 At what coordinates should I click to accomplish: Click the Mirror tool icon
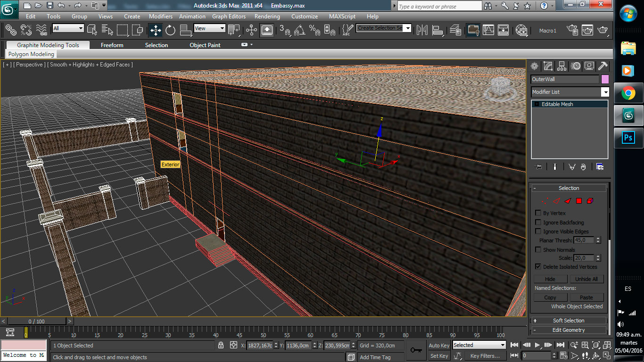click(422, 30)
